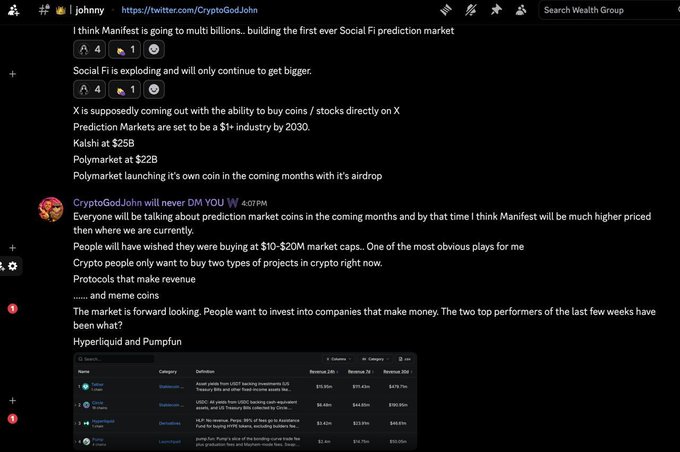Toggle the eggplant reaction under the Manifest message
This screenshot has height=452, width=680.
pyautogui.click(x=124, y=49)
